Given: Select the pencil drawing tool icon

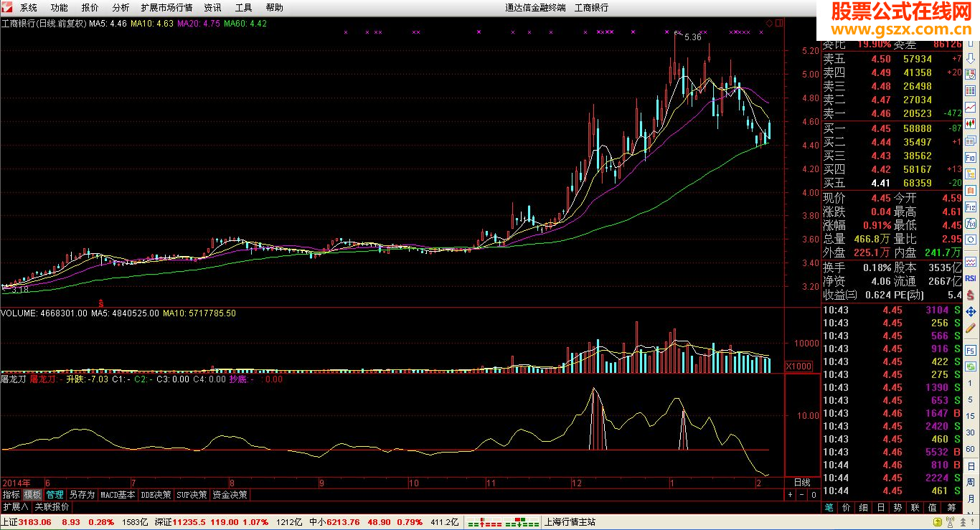Looking at the screenshot, I should pyautogui.click(x=971, y=328).
